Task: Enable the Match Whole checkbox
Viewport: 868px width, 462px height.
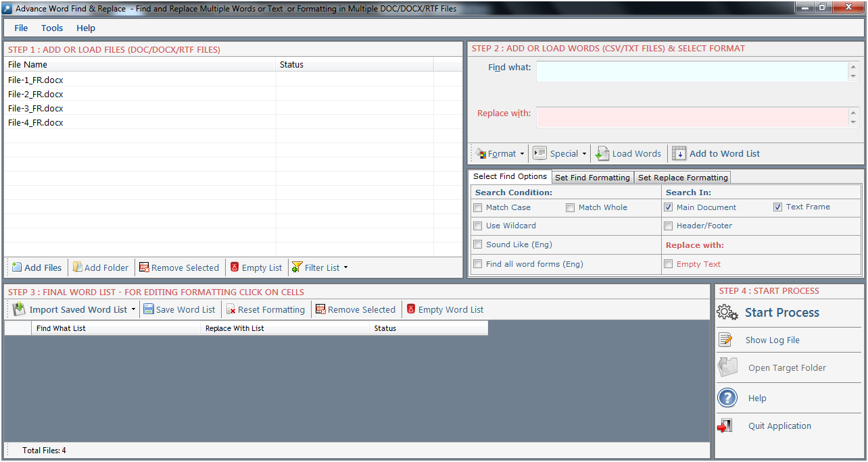Action: [x=571, y=207]
